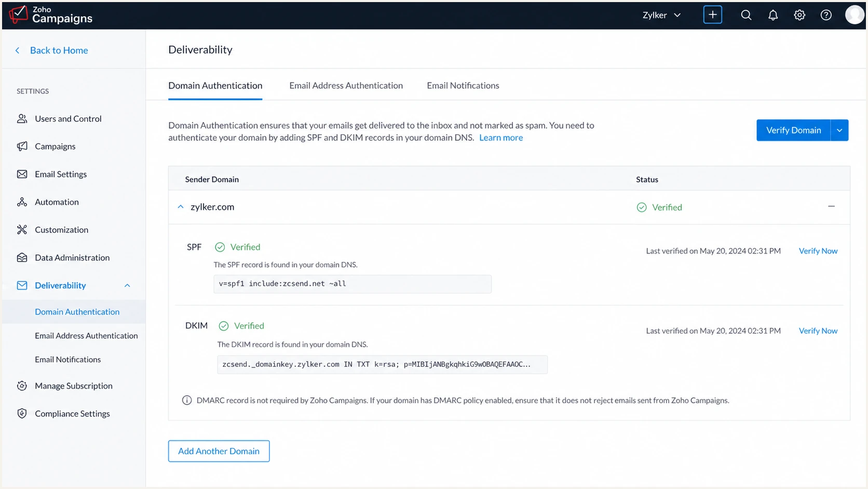Click the Customization tools icon
868x489 pixels.
22,230
